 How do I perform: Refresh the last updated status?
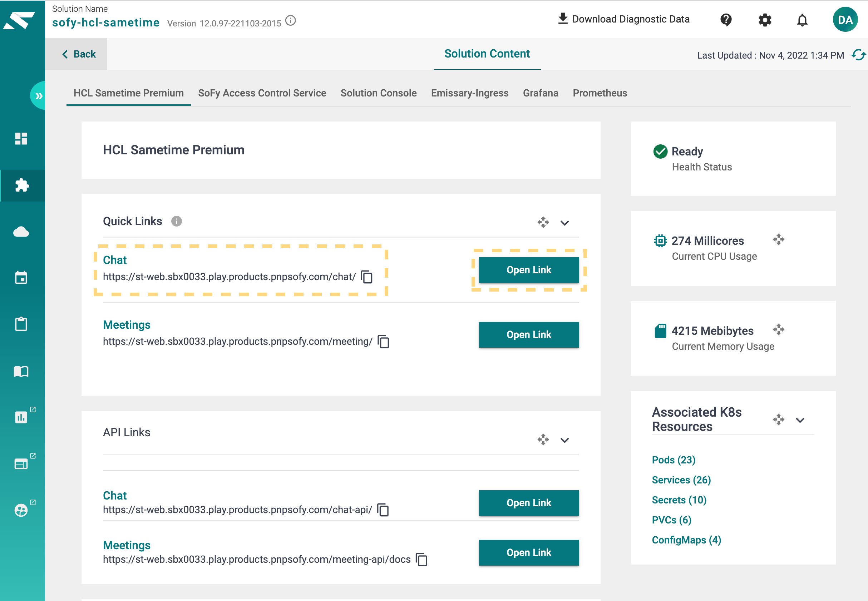click(858, 55)
